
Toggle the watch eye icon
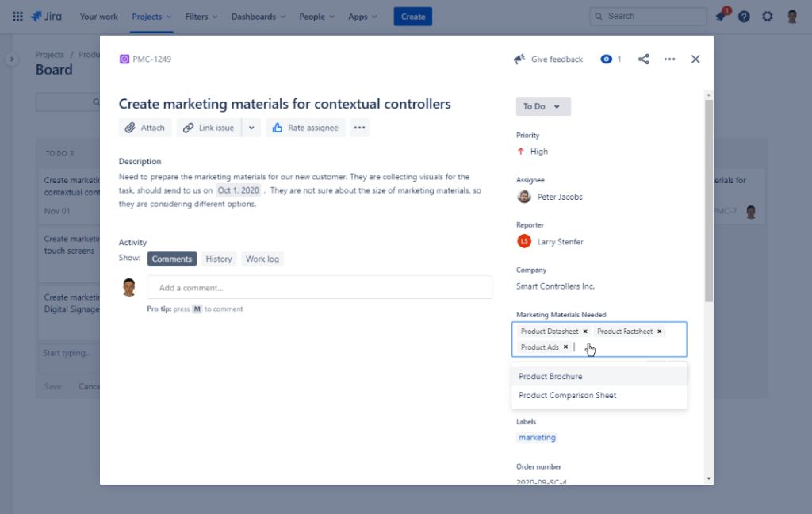[606, 59]
